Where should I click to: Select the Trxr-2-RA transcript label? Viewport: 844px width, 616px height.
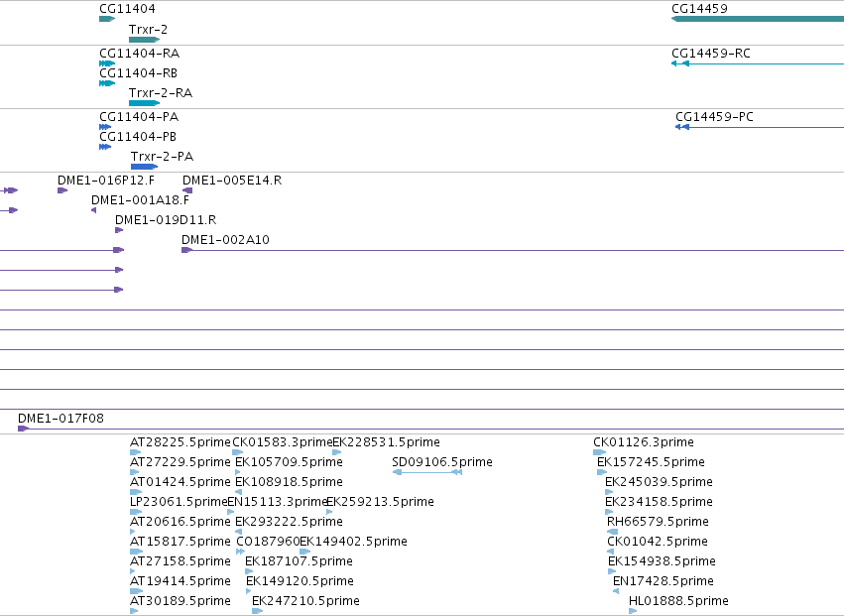pos(161,93)
